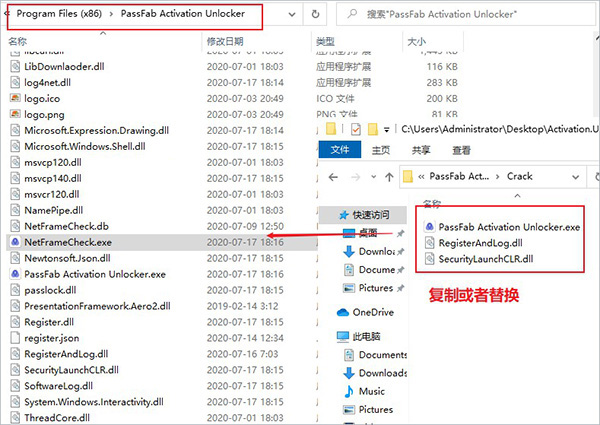Select PassFab Activation Unlocker breadcrumb segment
Screen dimensions: 600x425
183,13
